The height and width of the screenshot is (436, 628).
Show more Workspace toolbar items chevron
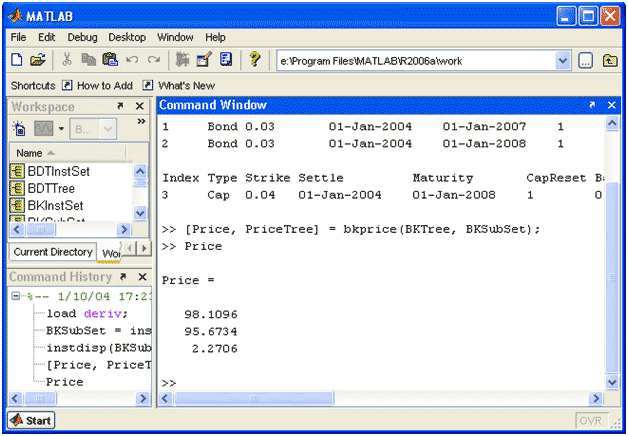141,121
